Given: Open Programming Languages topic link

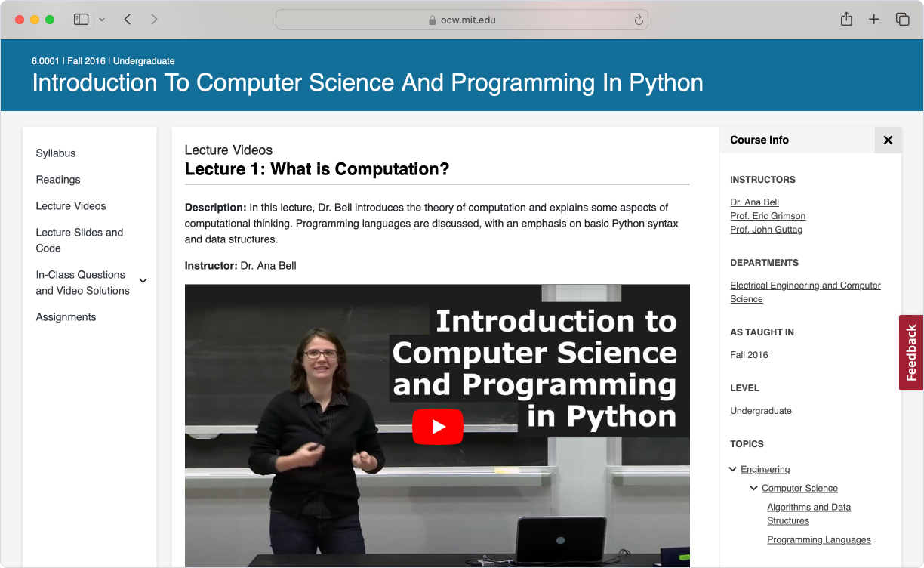Looking at the screenshot, I should point(819,540).
